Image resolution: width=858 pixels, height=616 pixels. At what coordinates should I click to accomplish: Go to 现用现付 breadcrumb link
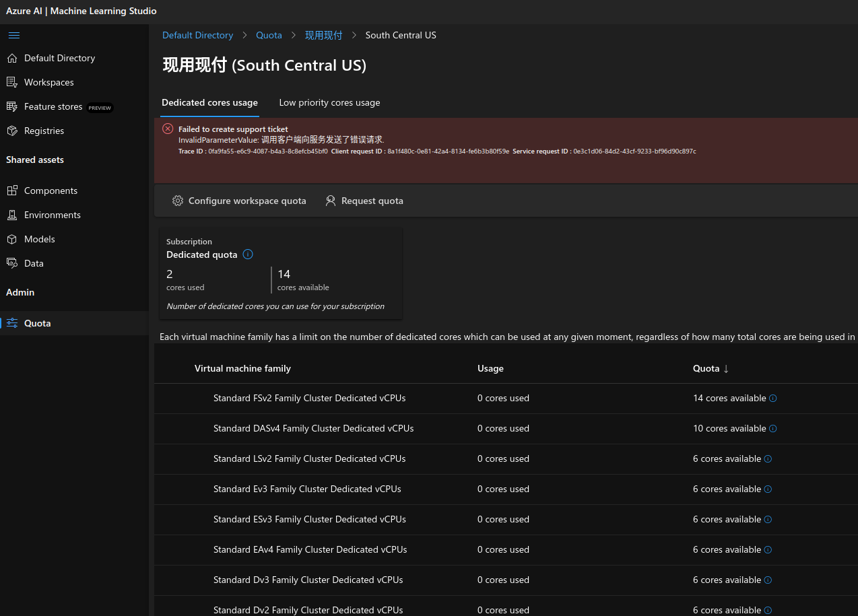coord(324,35)
